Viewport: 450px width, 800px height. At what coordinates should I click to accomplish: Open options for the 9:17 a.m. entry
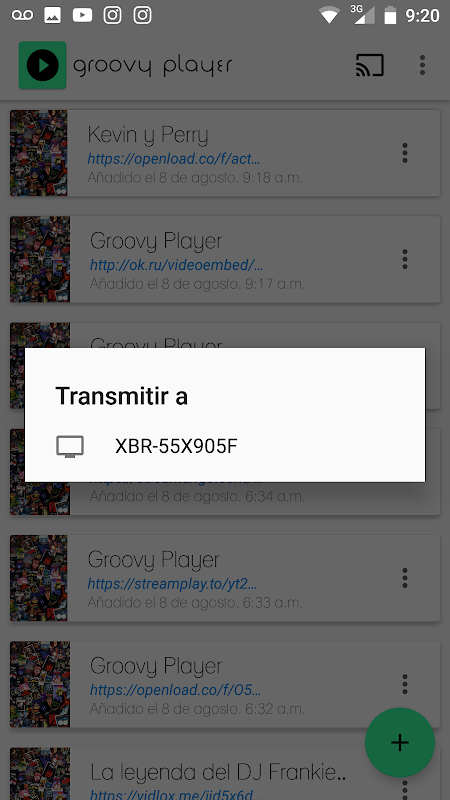405,259
